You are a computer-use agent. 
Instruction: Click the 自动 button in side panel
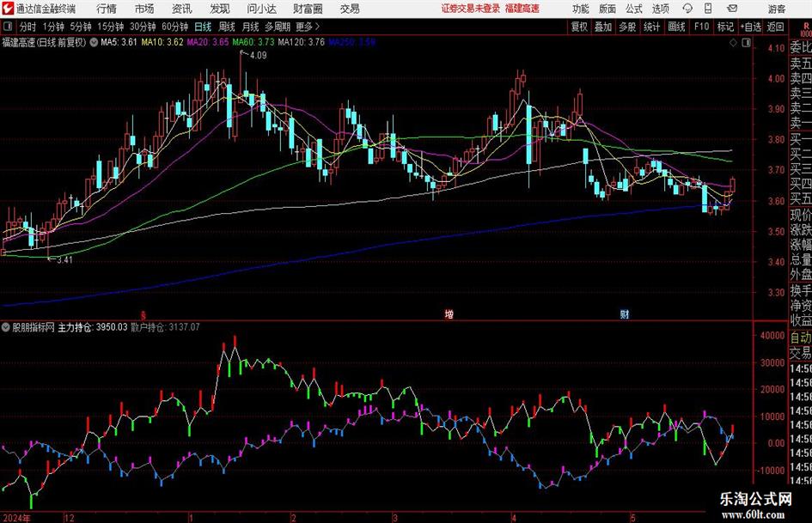801,338
